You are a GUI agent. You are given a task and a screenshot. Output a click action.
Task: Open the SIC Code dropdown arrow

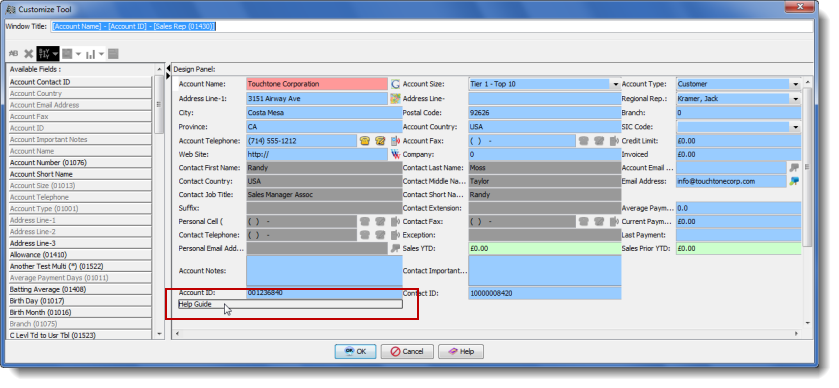(x=796, y=127)
